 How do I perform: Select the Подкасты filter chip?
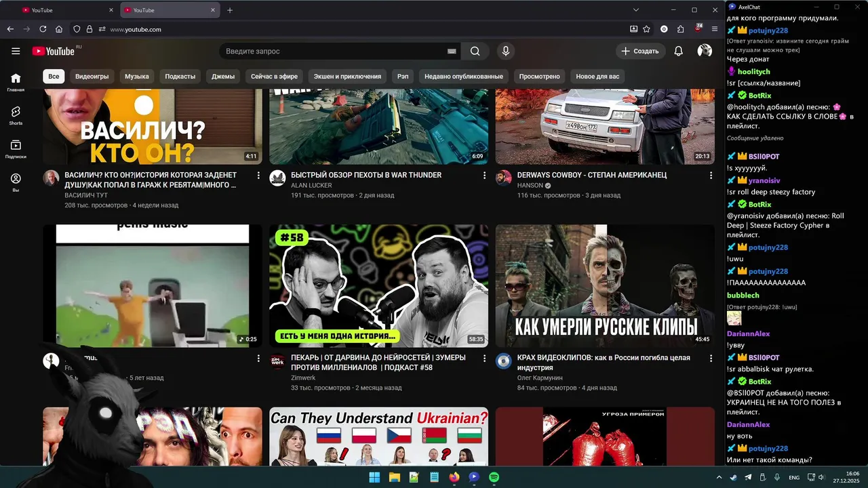coord(180,77)
